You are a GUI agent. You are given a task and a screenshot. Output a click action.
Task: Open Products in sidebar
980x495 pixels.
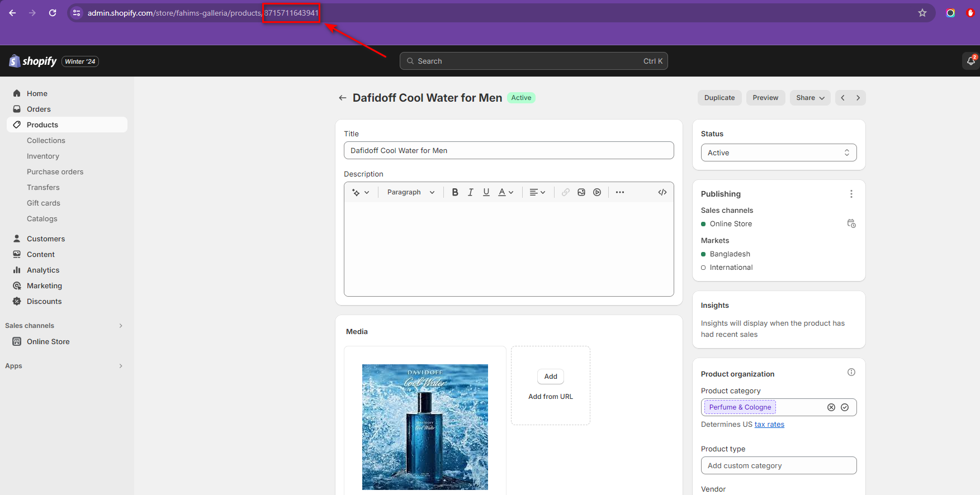67,125
